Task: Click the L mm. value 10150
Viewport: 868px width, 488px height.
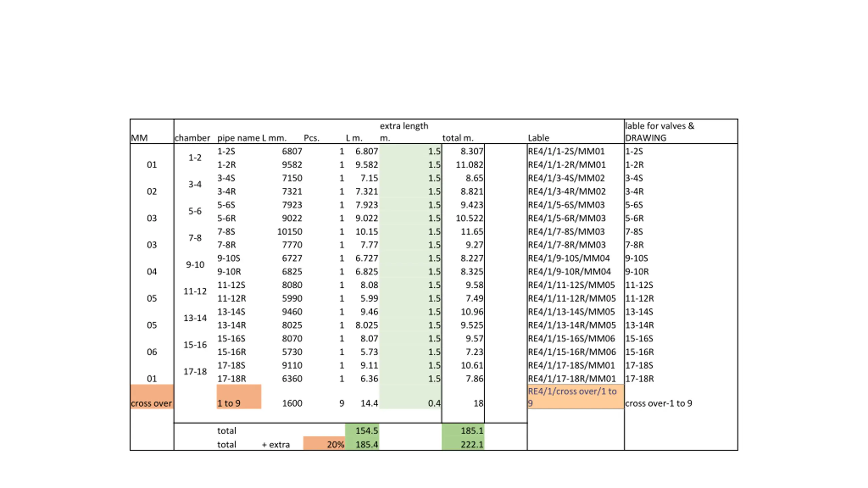Action: coord(290,231)
